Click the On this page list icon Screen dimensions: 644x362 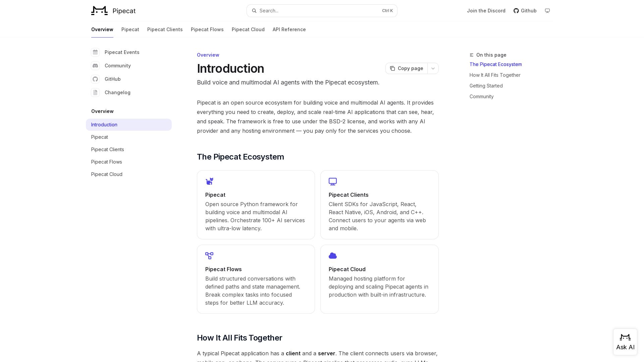472,55
